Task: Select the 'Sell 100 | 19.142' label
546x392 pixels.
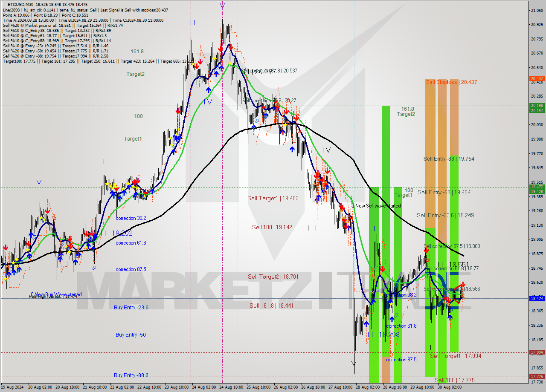Action: [x=272, y=227]
